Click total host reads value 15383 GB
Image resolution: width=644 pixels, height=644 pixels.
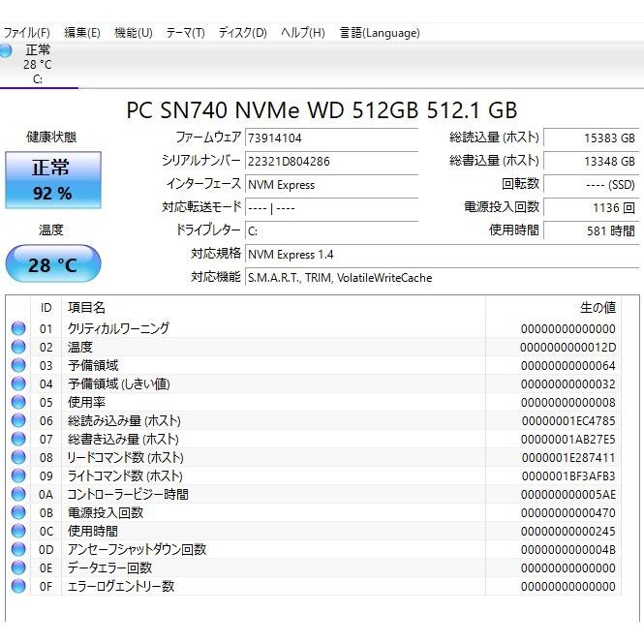coord(592,138)
